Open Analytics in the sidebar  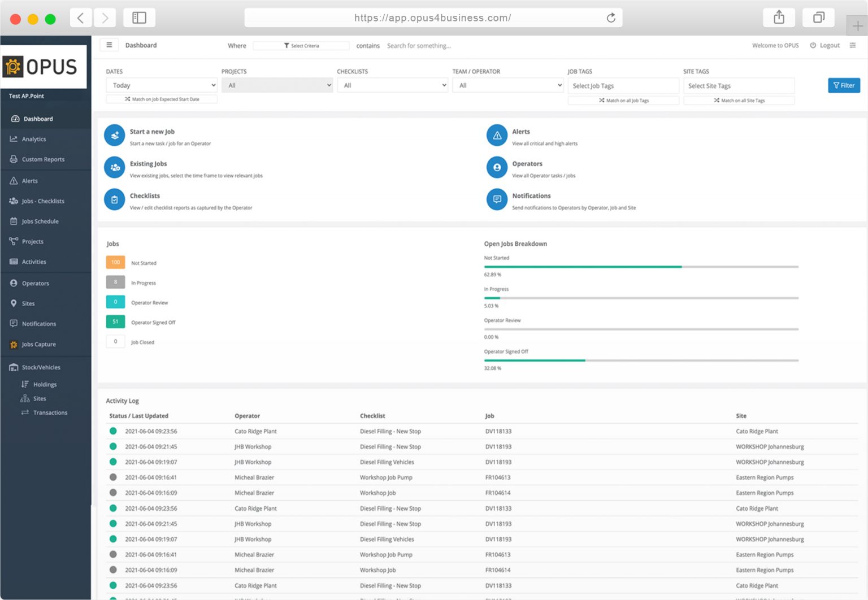(34, 139)
